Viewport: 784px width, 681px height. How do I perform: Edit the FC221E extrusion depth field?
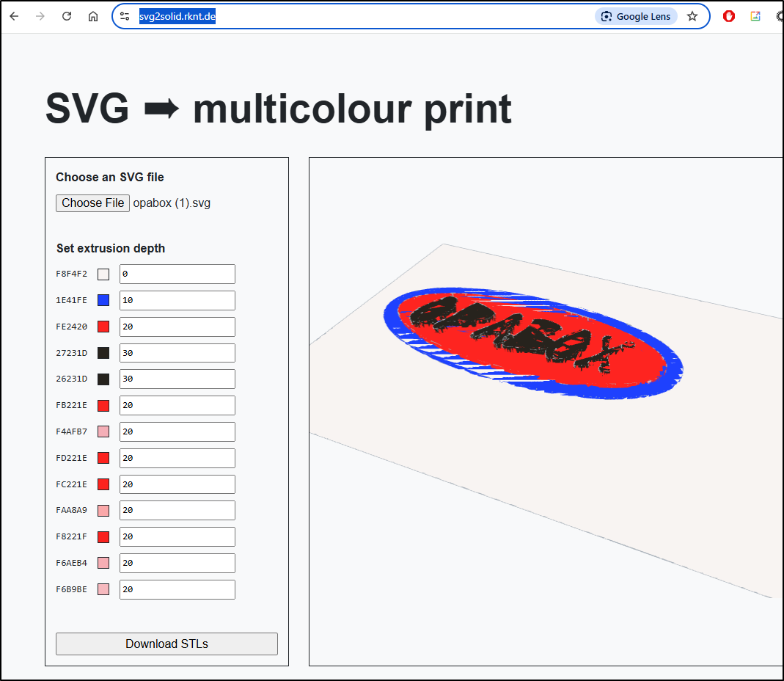coord(177,484)
